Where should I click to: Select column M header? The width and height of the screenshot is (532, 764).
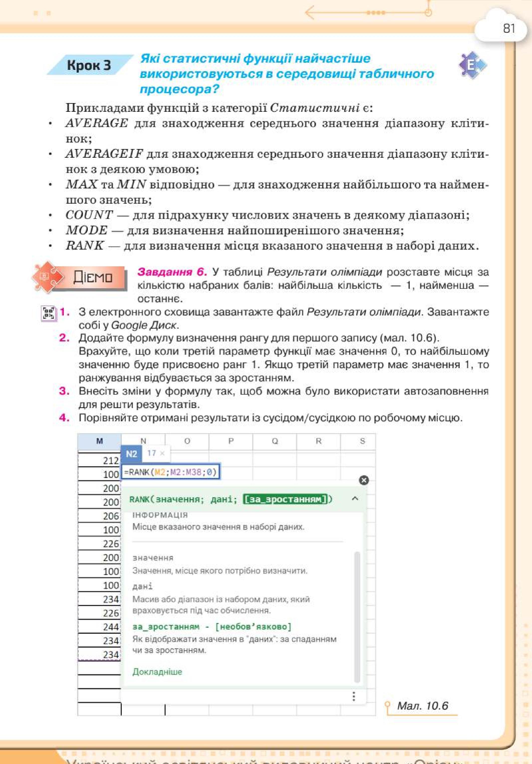(100, 441)
